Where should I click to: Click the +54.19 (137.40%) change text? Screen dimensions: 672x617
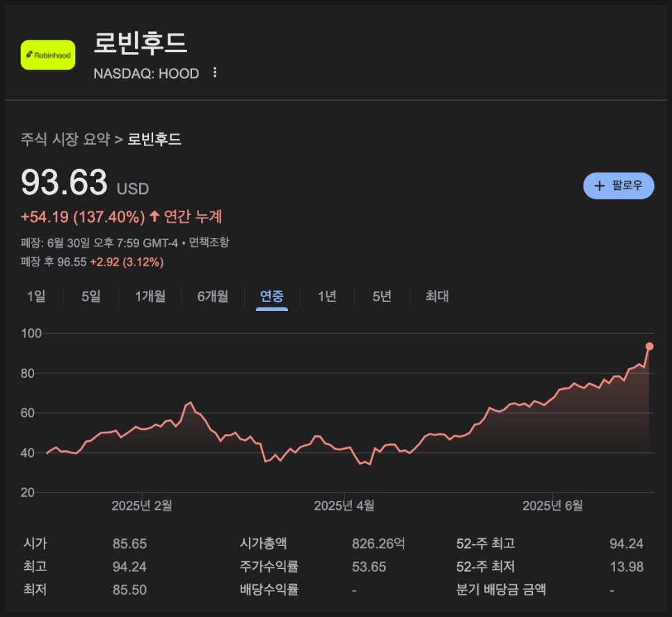[83, 217]
